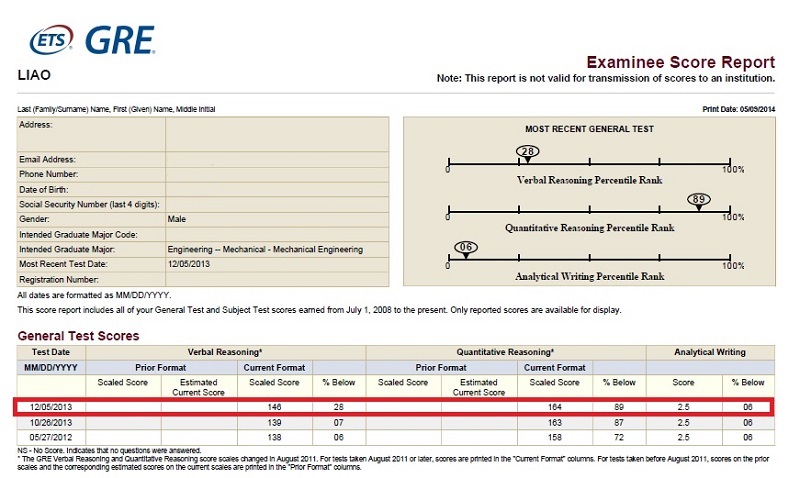The height and width of the screenshot is (478, 800).
Task: Click the Phone Number field label
Action: tap(48, 174)
